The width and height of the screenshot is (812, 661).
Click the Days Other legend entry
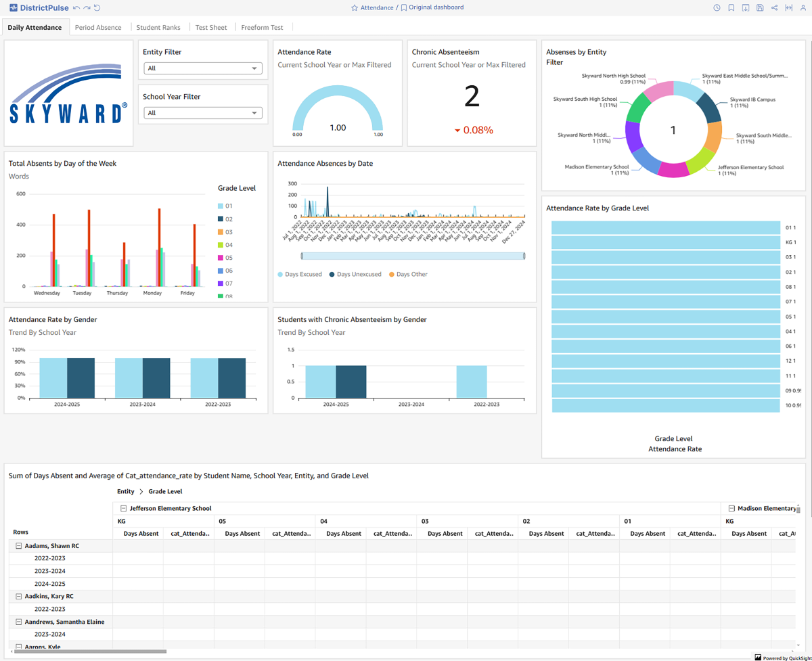(x=408, y=275)
